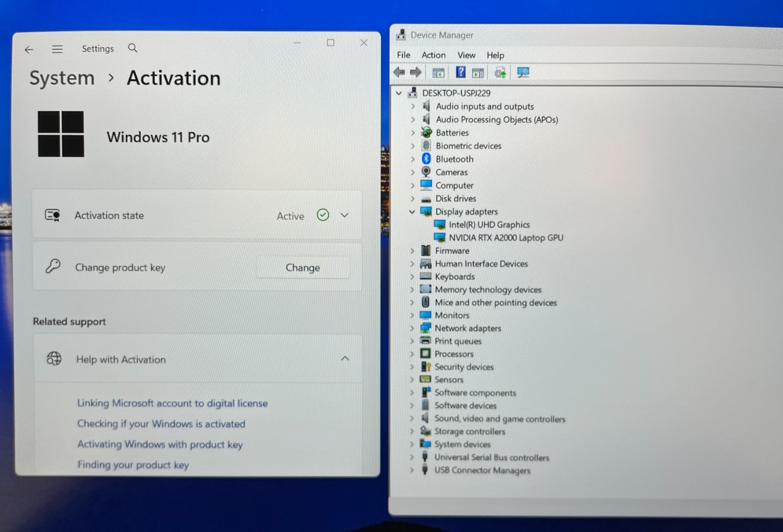Viewport: 783px width, 532px height.
Task: Click the blue Help question-mark toolbar icon
Action: pos(461,72)
